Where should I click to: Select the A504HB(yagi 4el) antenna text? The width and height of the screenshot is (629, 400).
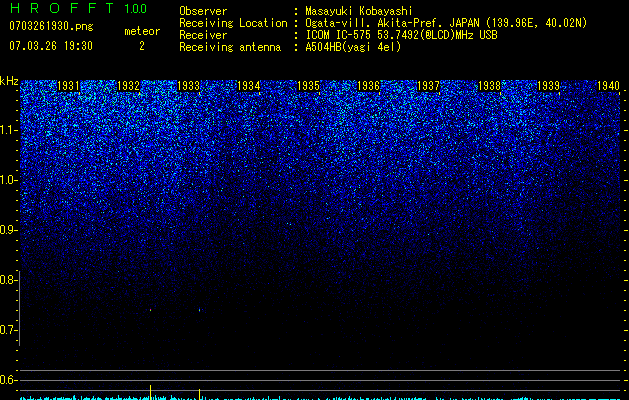353,47
